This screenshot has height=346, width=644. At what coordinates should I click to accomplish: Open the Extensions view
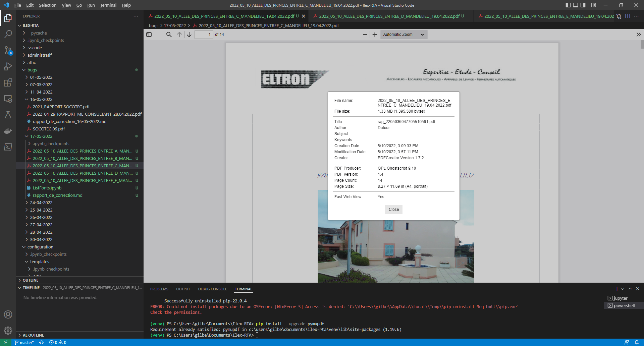(x=8, y=82)
